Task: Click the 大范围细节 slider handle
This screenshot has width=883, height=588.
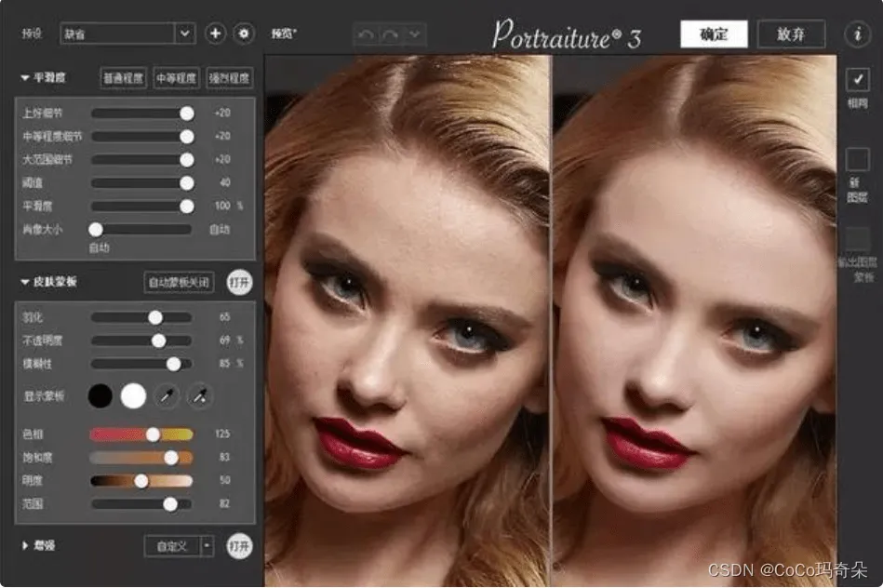Action: 187,160
